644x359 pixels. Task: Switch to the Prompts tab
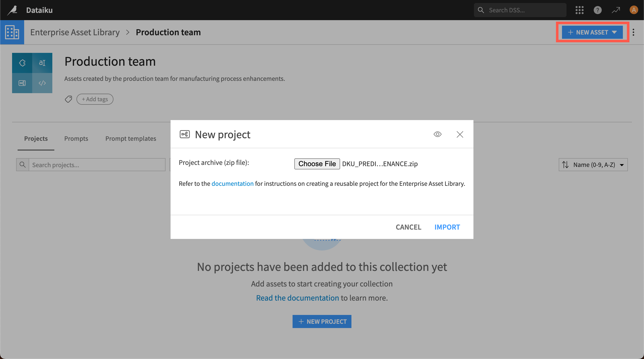76,138
